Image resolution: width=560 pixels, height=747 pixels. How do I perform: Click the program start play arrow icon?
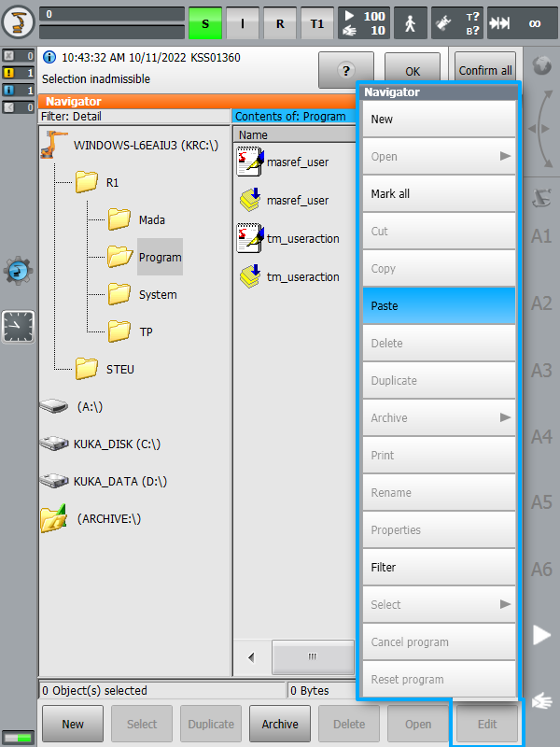point(541,635)
